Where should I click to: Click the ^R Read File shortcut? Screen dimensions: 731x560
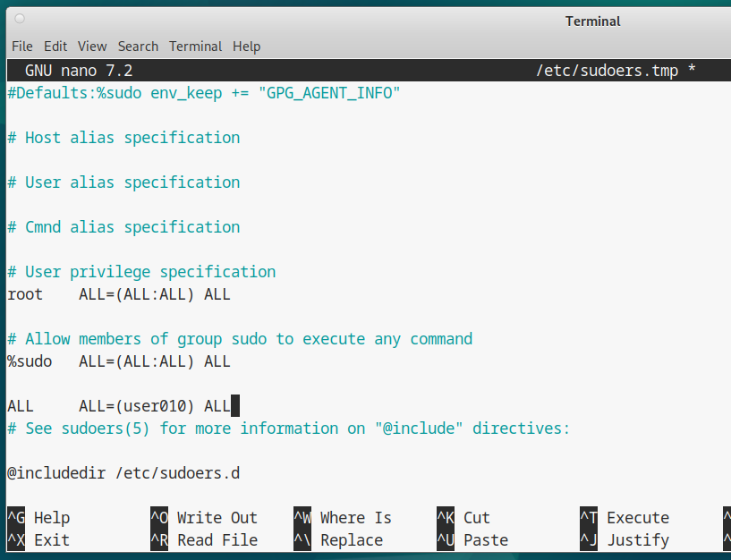(204, 540)
